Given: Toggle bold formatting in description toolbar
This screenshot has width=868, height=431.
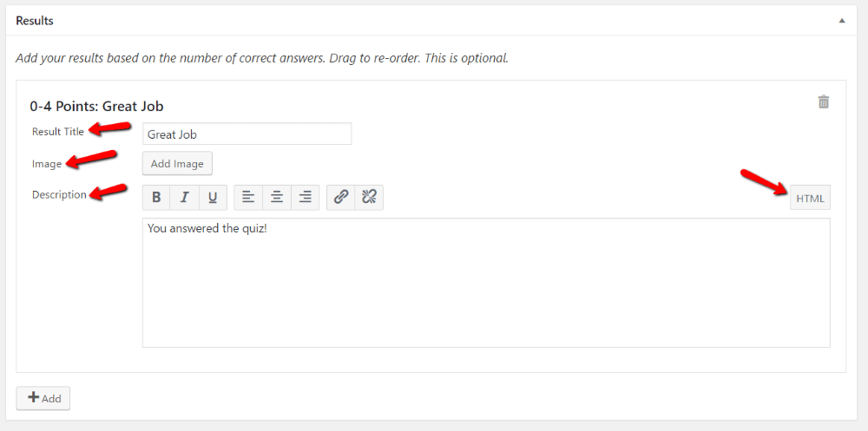Looking at the screenshot, I should click(156, 198).
